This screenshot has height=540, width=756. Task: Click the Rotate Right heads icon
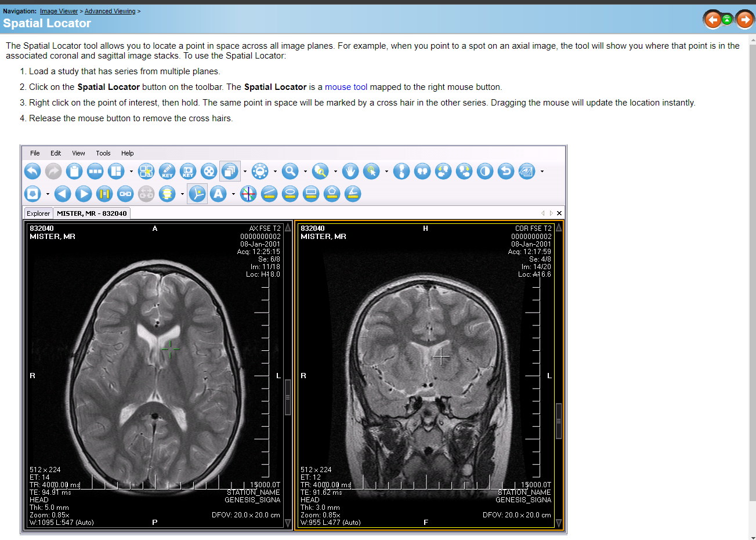click(464, 171)
